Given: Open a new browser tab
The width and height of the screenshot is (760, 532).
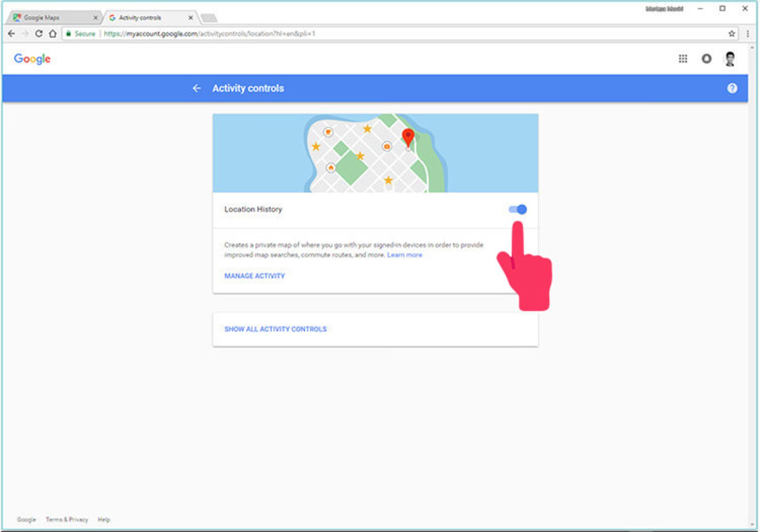Looking at the screenshot, I should click(209, 18).
